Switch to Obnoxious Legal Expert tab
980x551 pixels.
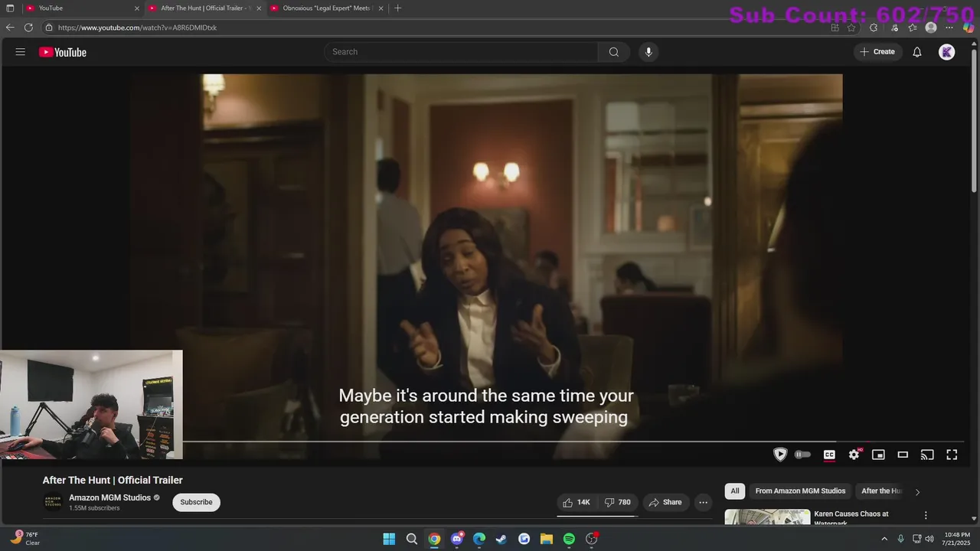tap(325, 8)
